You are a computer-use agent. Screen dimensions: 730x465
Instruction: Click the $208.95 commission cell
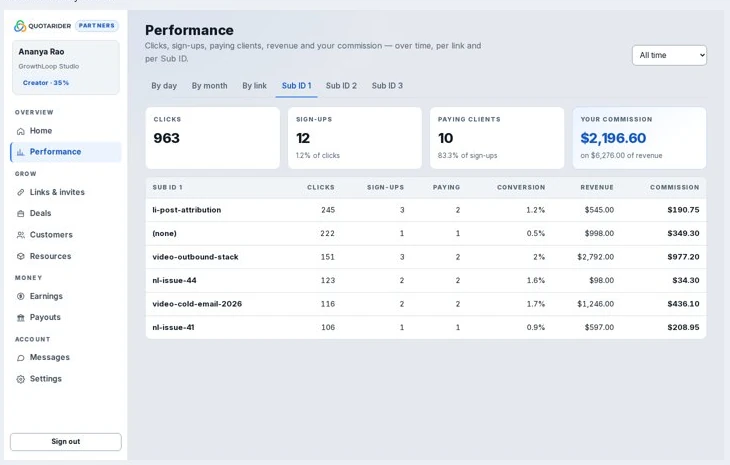[683, 328]
